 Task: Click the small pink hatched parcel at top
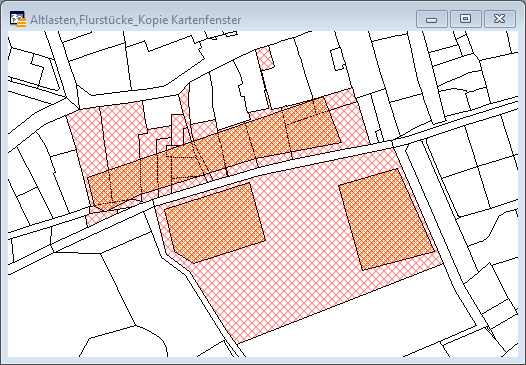point(265,59)
